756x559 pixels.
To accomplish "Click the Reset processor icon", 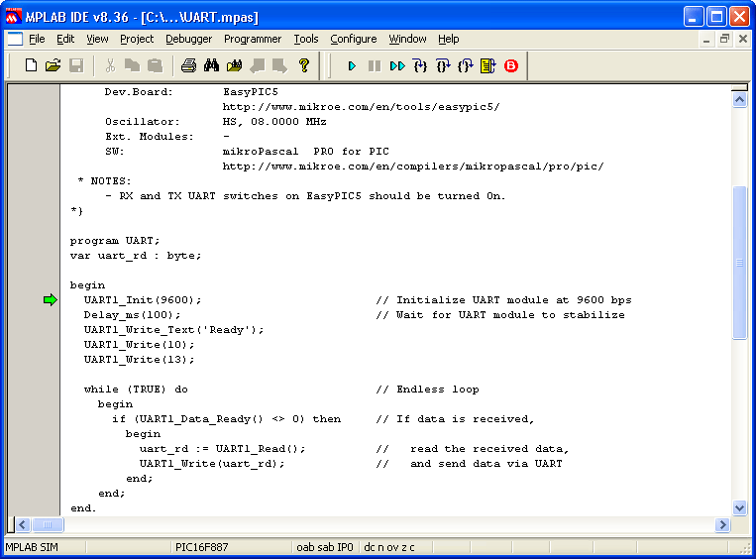I will pos(487,65).
